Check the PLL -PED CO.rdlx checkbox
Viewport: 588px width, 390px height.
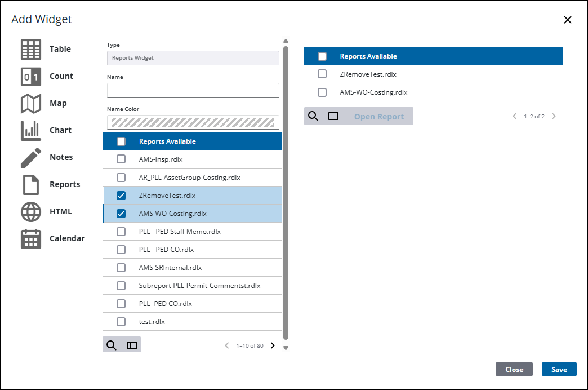click(x=121, y=303)
